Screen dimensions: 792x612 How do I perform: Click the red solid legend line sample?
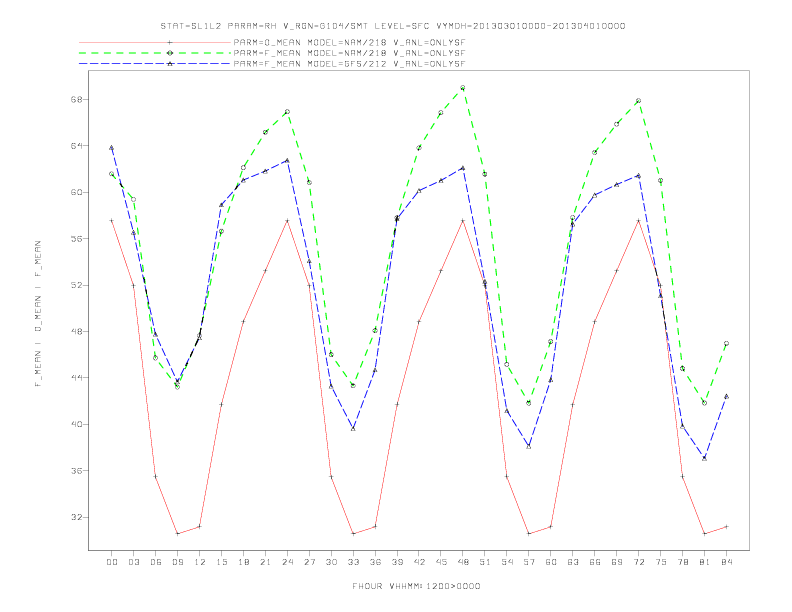tap(155, 42)
